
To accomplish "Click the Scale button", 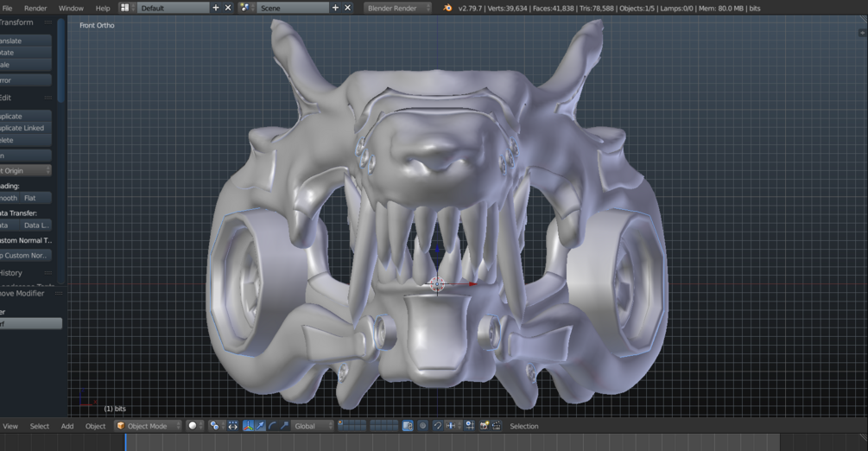I will 25,65.
